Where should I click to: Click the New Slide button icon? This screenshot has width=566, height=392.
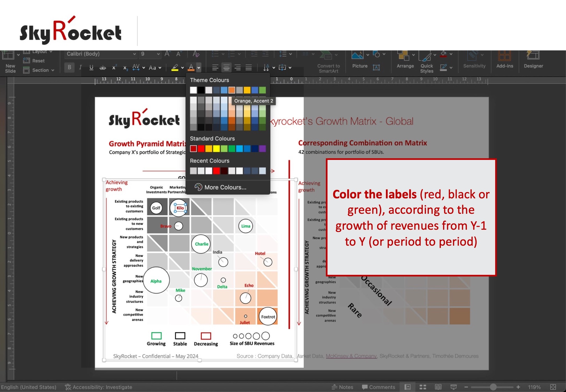click(x=8, y=55)
